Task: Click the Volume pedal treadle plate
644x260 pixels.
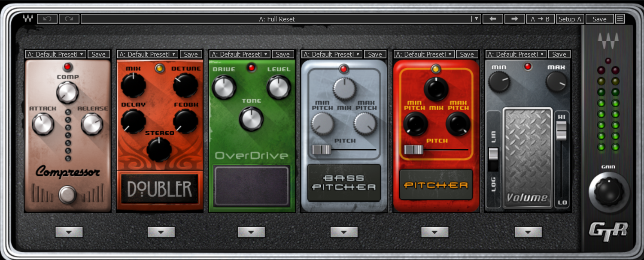Action: (527, 157)
